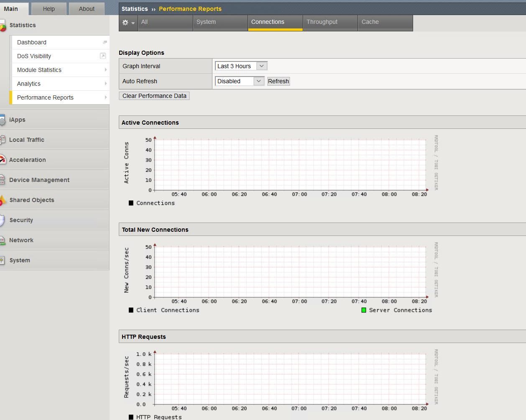Click the Dashboard pop-out icon
Viewport: 526px width, 420px height.
tap(105, 42)
